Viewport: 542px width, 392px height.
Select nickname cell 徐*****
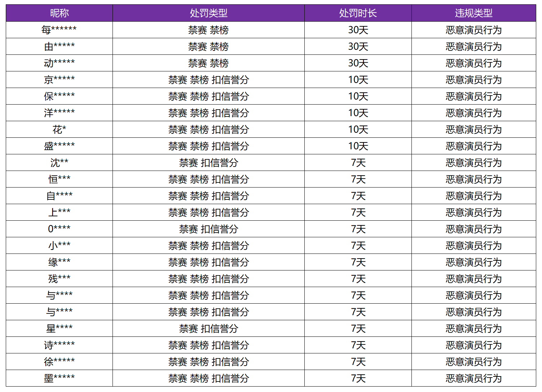tap(59, 362)
